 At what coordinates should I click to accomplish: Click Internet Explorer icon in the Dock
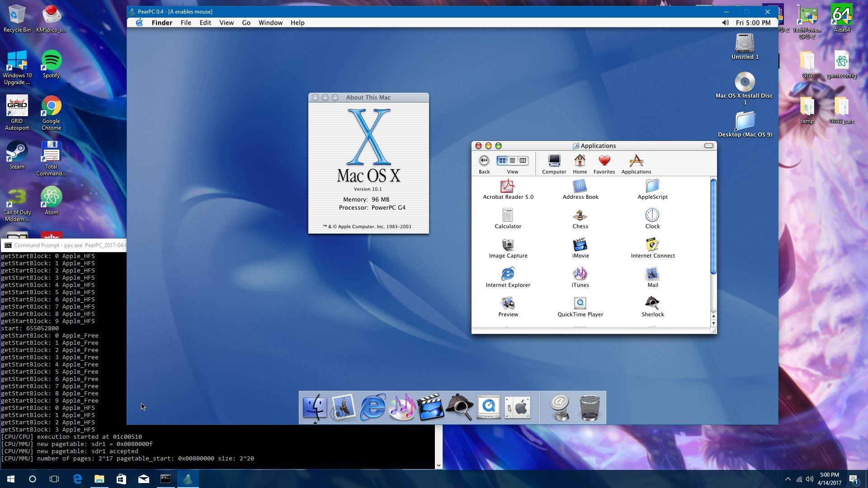click(373, 407)
